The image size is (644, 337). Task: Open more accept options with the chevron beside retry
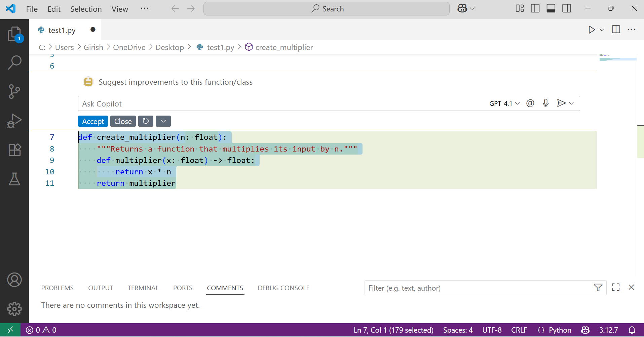click(163, 121)
